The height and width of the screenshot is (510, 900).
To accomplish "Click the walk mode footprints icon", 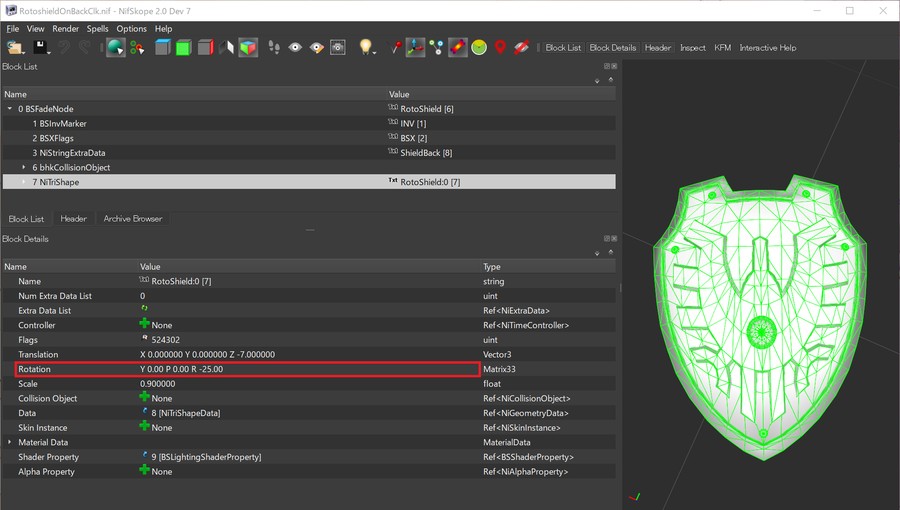I will (274, 47).
